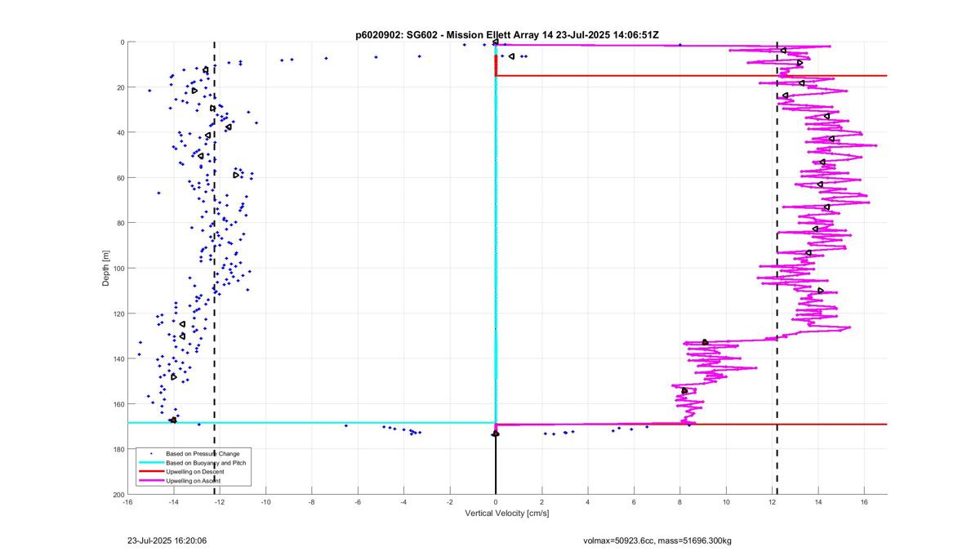This screenshot has height=556, width=980.
Task: Click y-axis tick label '120'
Action: [119, 314]
